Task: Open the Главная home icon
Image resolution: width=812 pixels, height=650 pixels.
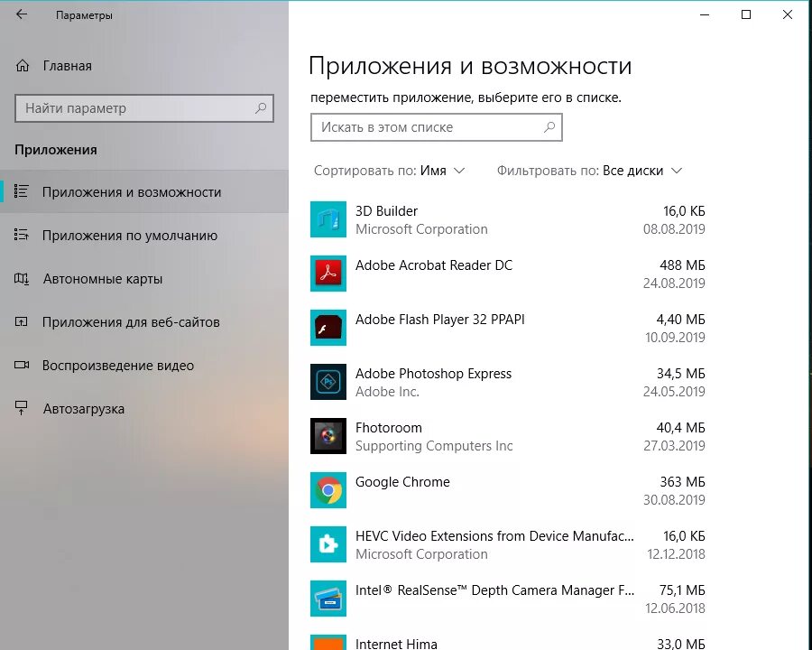Action: click(x=23, y=66)
